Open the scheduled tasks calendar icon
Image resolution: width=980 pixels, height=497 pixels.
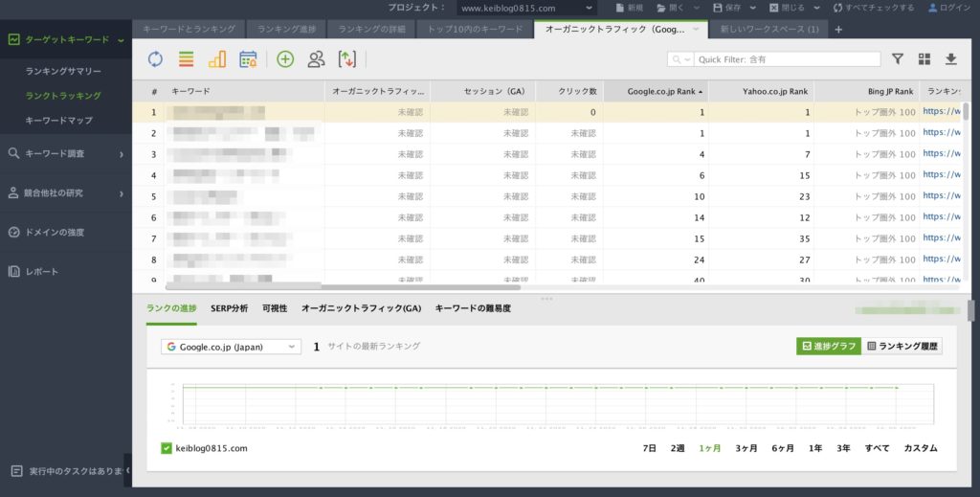(248, 59)
